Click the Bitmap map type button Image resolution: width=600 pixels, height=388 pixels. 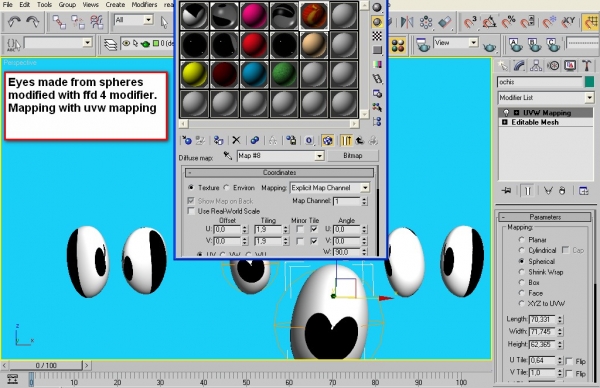pos(353,156)
